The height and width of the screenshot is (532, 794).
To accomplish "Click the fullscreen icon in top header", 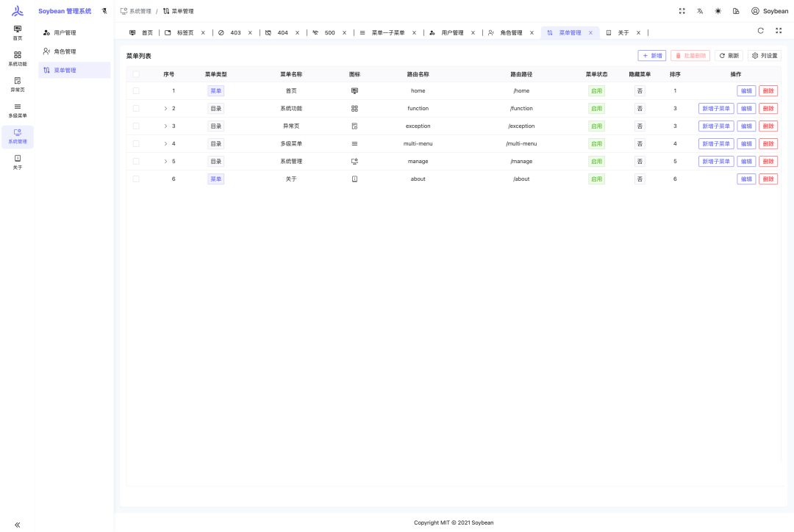I will (x=682, y=11).
